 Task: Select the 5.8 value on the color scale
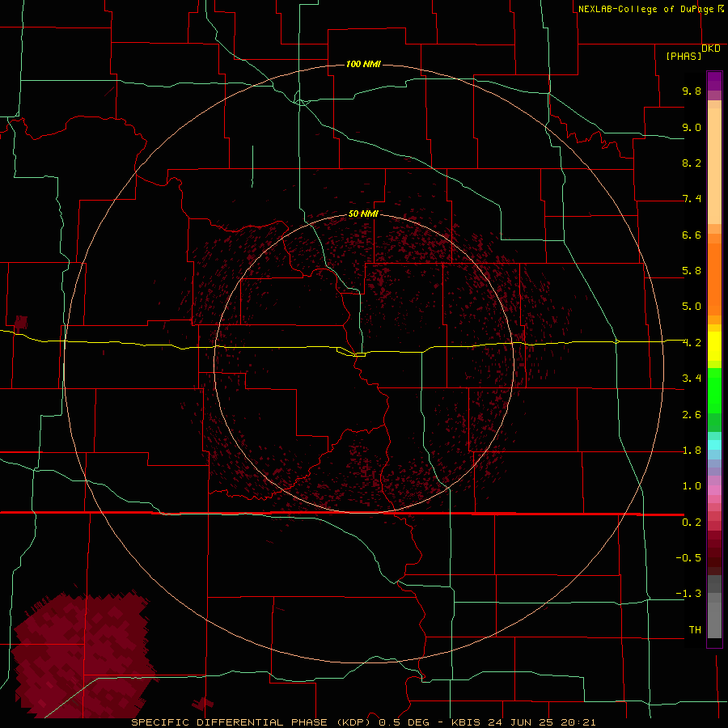pyautogui.click(x=692, y=271)
